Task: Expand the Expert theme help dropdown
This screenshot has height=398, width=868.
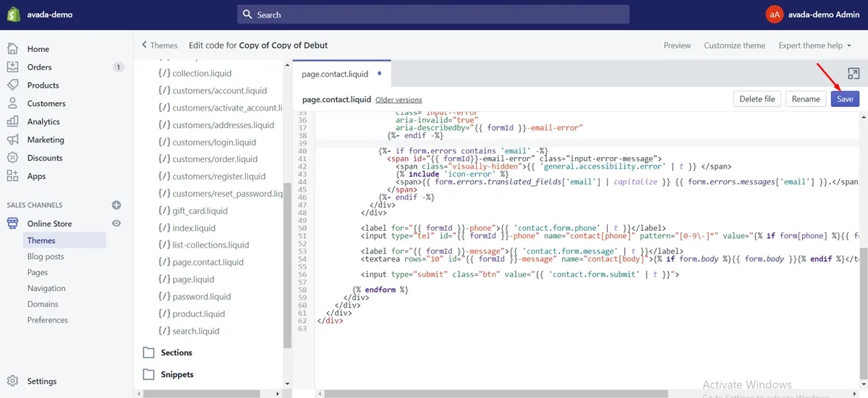Action: tap(814, 46)
